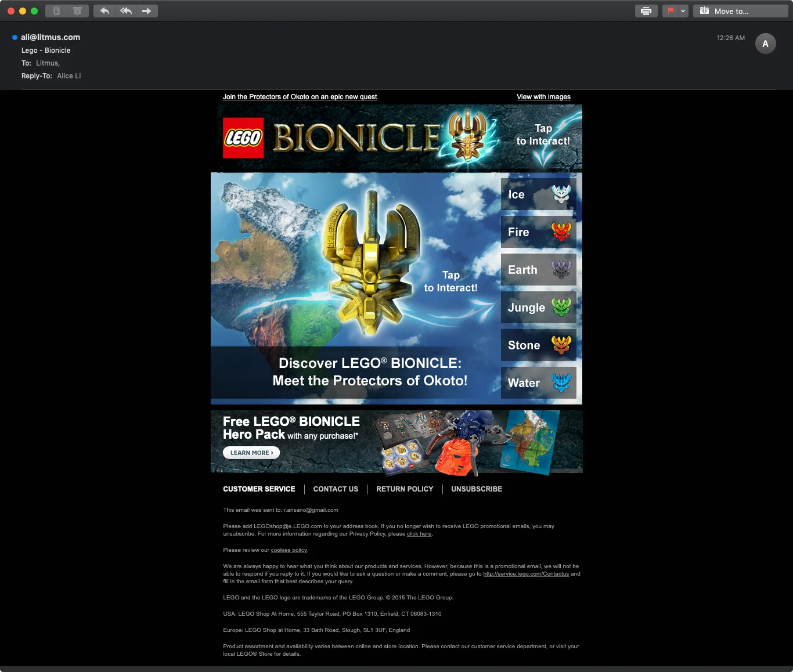Archive this email using archive icon
This screenshot has width=793, height=672.
(78, 11)
